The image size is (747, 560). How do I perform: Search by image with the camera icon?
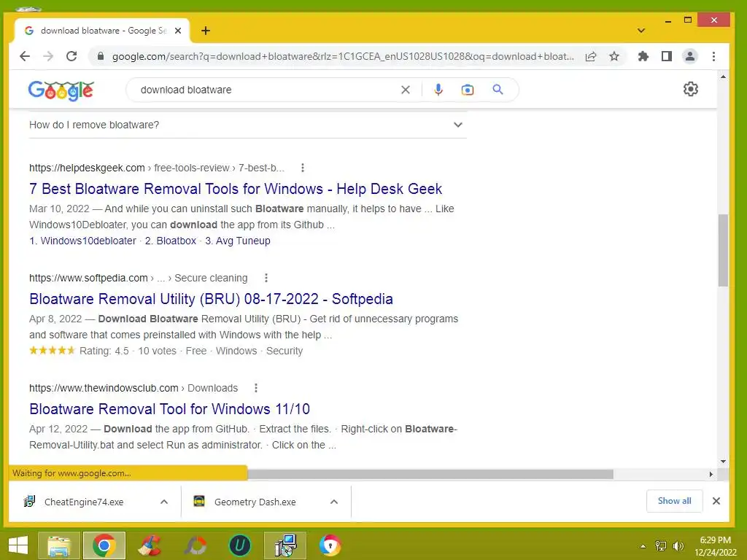[x=468, y=90]
